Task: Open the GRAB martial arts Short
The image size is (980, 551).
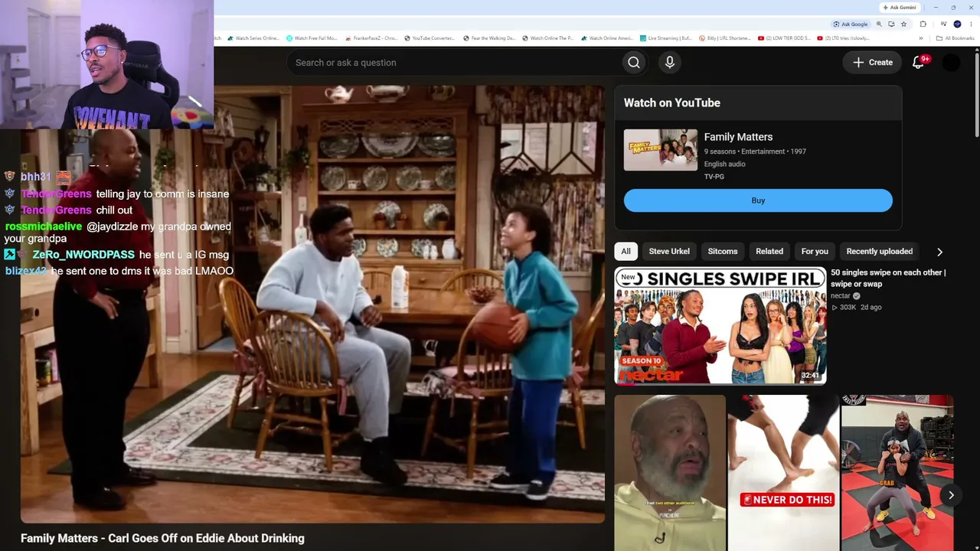Action: click(897, 473)
